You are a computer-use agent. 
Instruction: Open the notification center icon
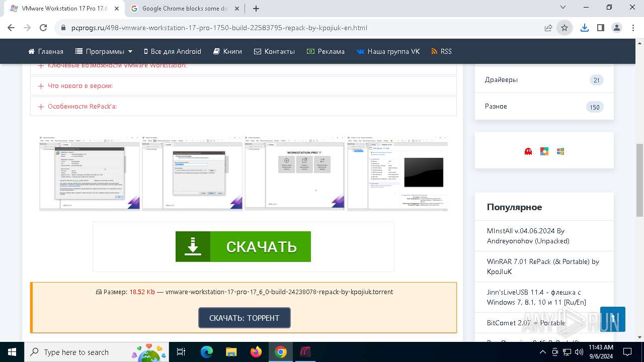pyautogui.click(x=627, y=352)
